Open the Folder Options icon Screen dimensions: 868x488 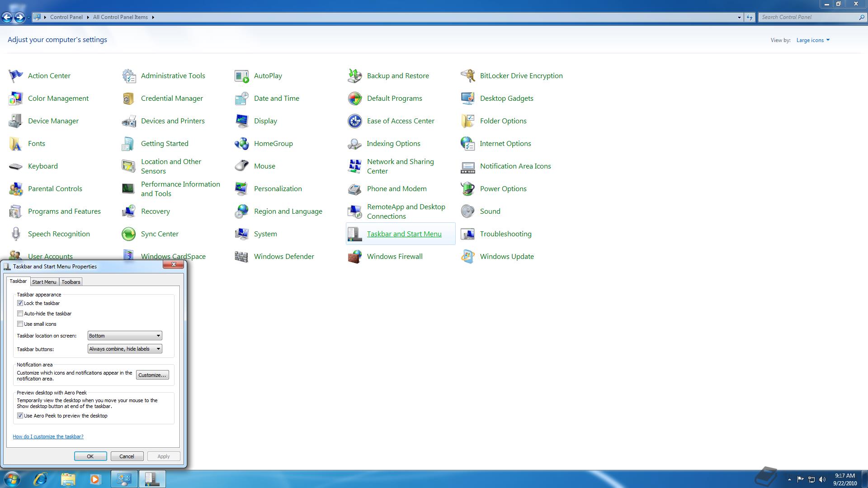468,121
